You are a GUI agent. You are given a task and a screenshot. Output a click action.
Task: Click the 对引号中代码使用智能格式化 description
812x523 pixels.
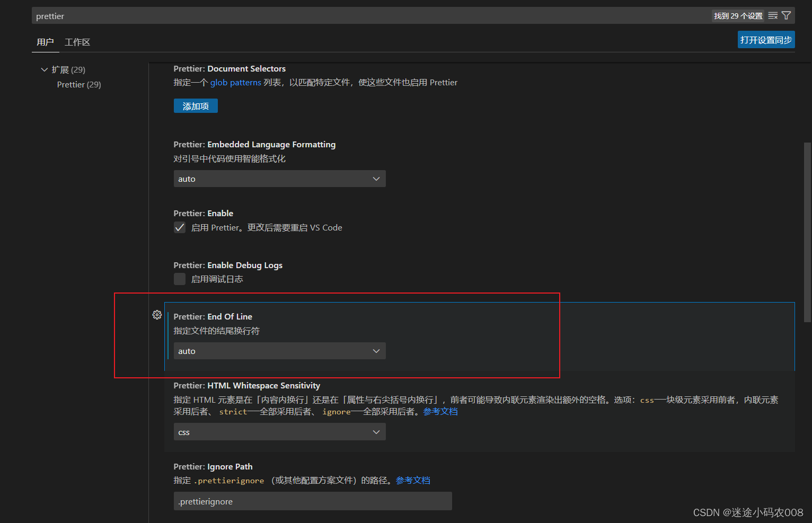tap(230, 159)
